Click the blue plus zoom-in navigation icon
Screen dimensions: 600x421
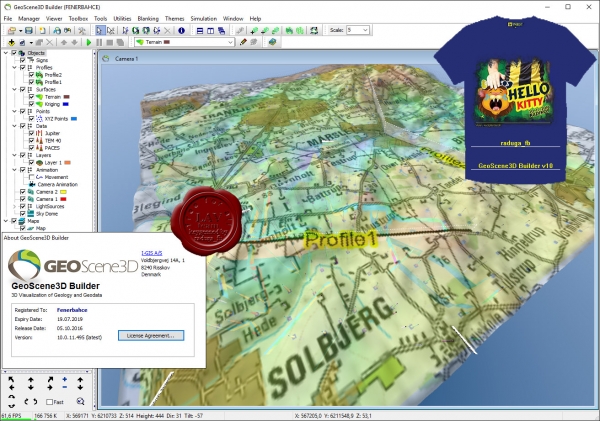pyautogui.click(x=64, y=379)
